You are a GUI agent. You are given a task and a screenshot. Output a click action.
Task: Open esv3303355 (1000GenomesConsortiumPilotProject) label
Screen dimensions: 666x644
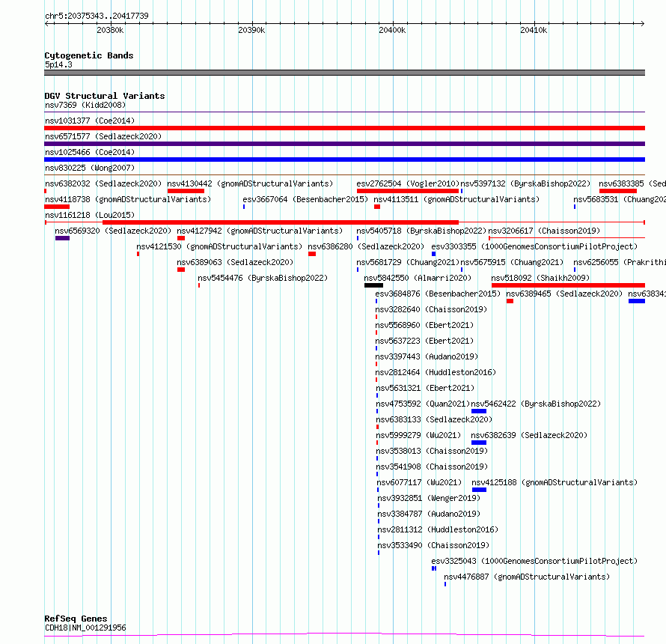point(534,246)
